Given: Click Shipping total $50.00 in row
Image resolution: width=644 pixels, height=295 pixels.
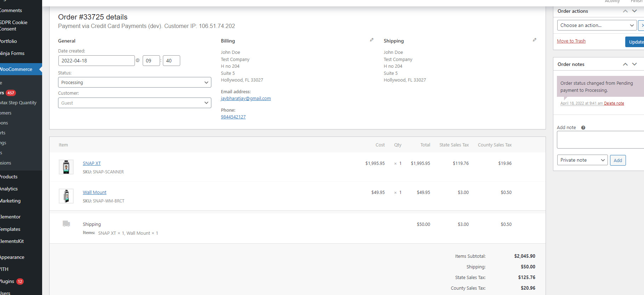Looking at the screenshot, I should (x=423, y=224).
